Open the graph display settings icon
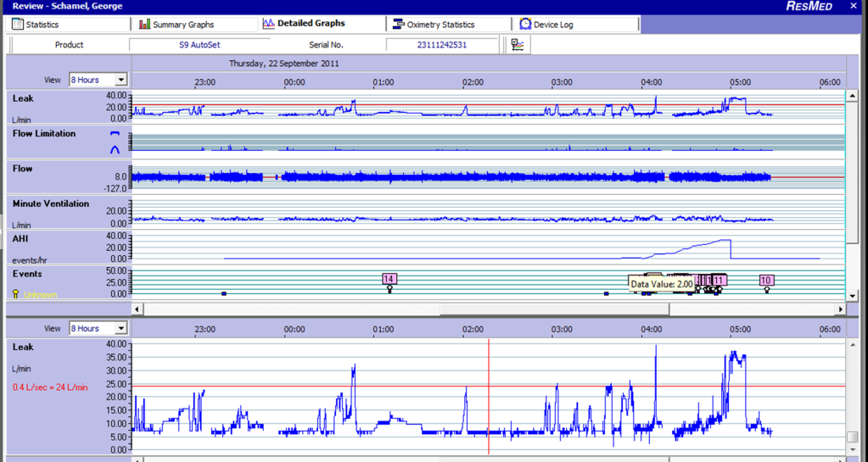This screenshot has height=462, width=868. point(518,45)
